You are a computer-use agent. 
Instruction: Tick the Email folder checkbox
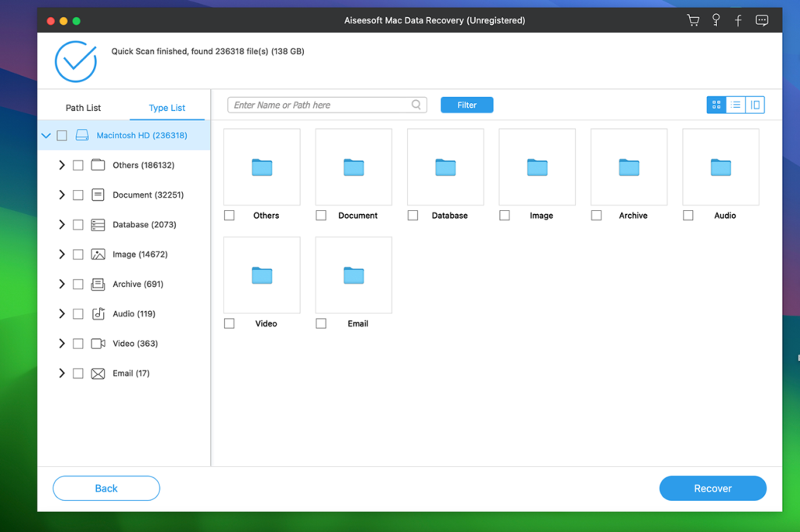(x=321, y=323)
